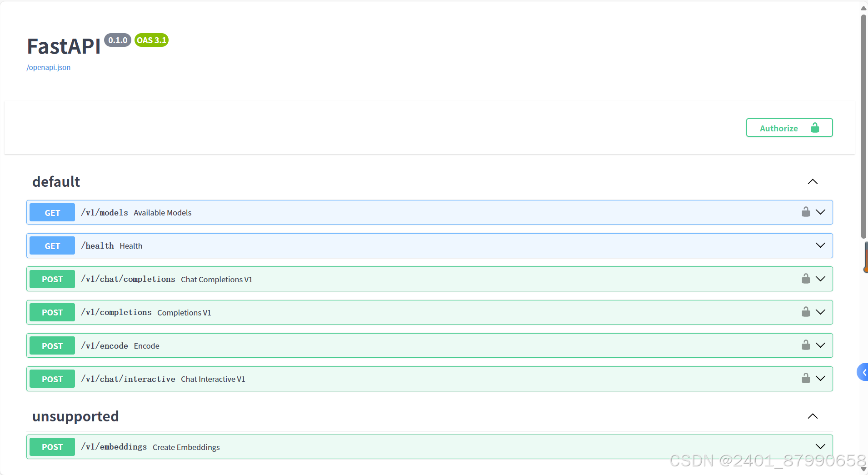Click the POST badge for /v1/encode
The image size is (868, 475).
click(52, 345)
